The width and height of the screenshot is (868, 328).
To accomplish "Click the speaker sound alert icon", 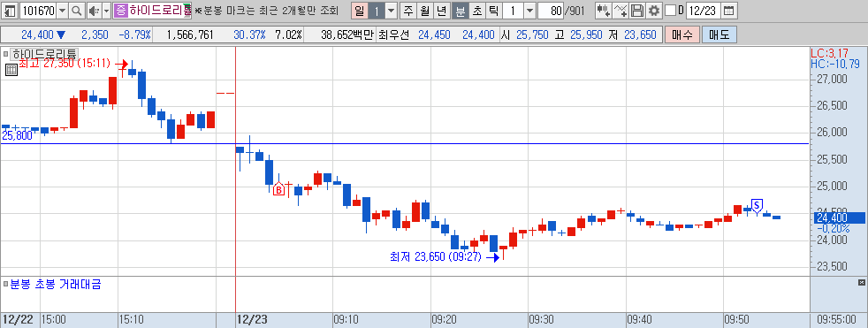I will click(x=93, y=11).
